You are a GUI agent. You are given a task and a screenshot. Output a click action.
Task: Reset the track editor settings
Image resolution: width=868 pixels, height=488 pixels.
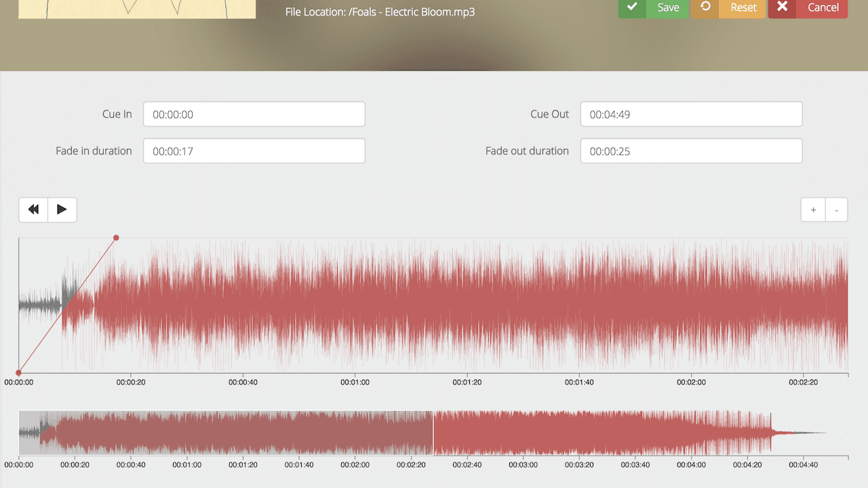(743, 7)
